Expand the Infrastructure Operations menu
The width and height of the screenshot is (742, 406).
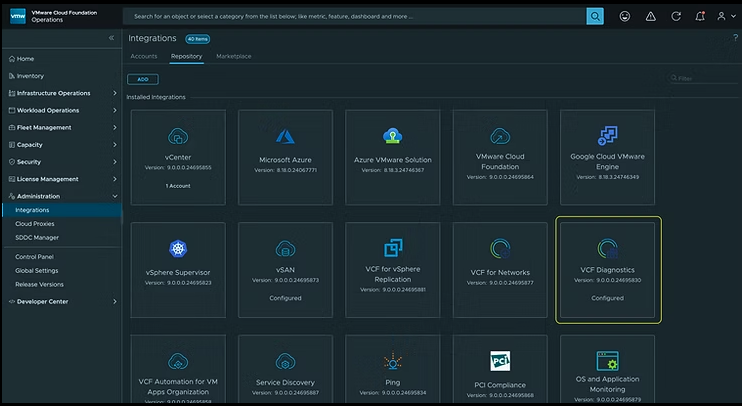pos(60,93)
